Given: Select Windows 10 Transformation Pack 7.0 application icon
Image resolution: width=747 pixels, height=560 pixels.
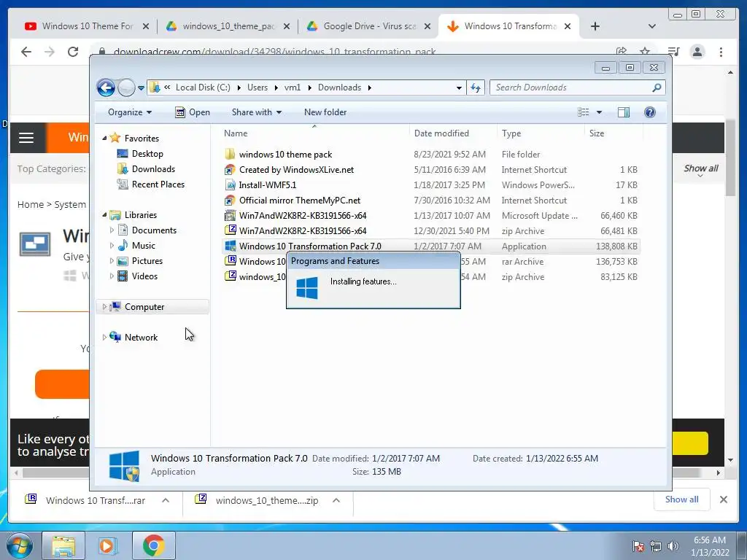Looking at the screenshot, I should point(230,246).
